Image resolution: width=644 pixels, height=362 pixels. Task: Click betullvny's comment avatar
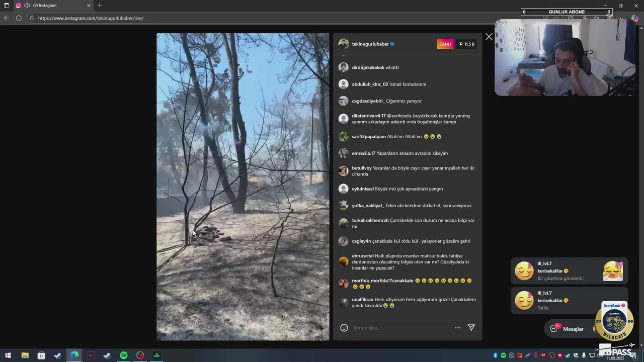tap(344, 171)
